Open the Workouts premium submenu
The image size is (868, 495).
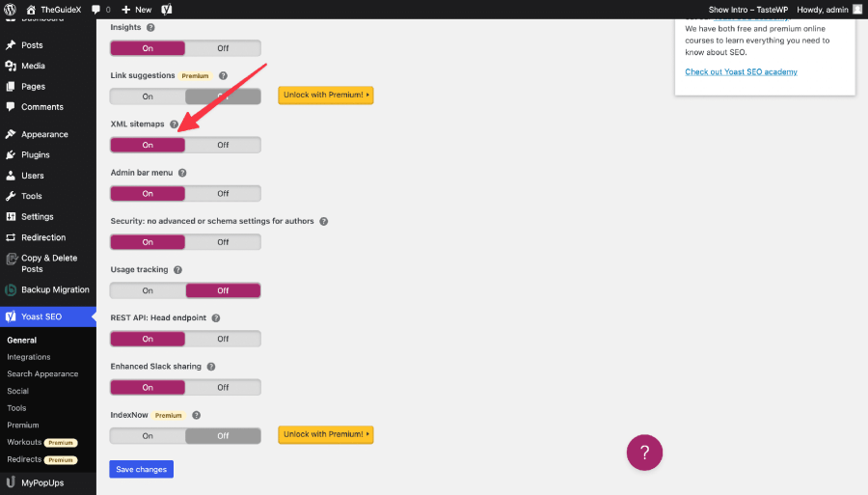coord(42,442)
